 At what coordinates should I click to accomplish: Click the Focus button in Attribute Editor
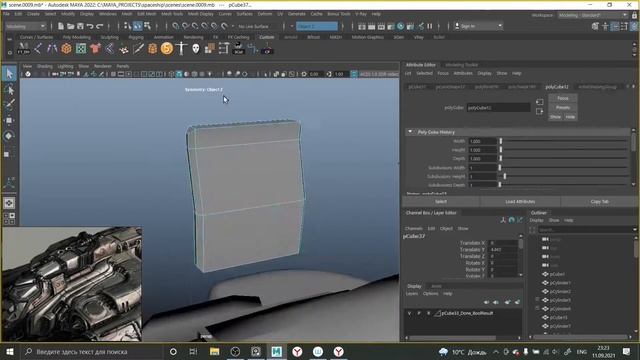pos(562,98)
